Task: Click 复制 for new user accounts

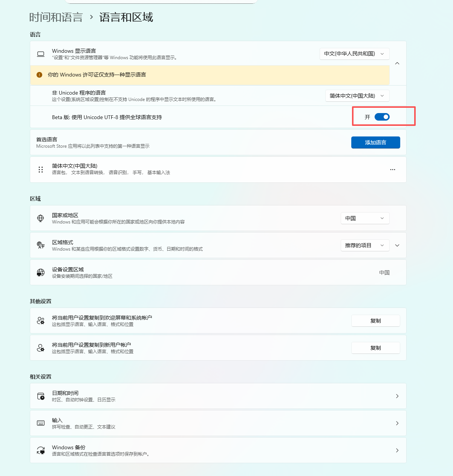Action: pyautogui.click(x=375, y=348)
